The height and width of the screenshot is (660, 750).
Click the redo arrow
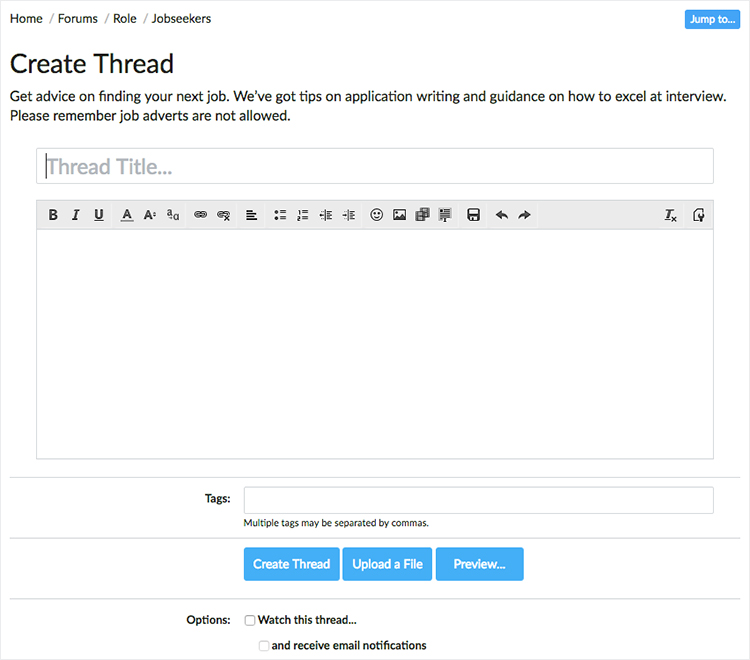[524, 215]
